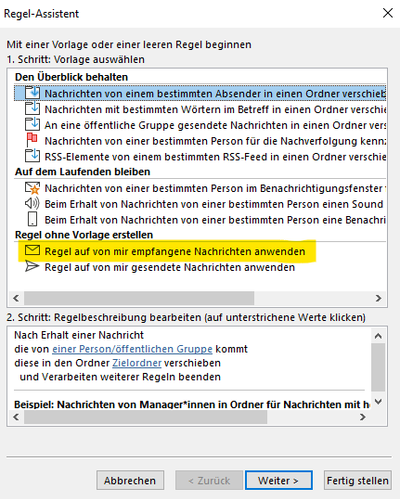Image resolution: width=400 pixels, height=499 pixels.
Task: Click the Abbrechen button
Action: [x=130, y=480]
